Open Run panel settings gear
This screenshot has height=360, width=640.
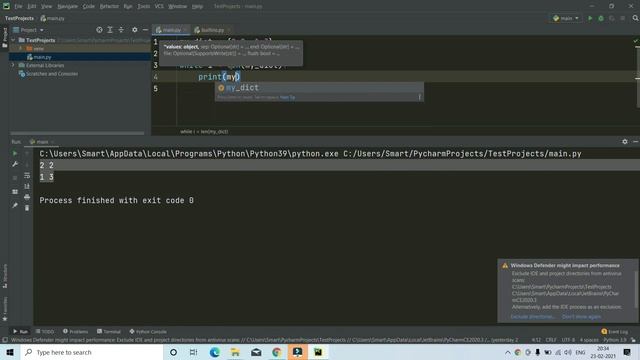point(625,142)
